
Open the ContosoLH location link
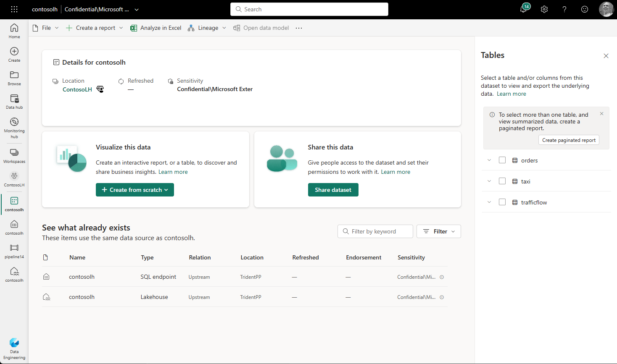tap(77, 89)
